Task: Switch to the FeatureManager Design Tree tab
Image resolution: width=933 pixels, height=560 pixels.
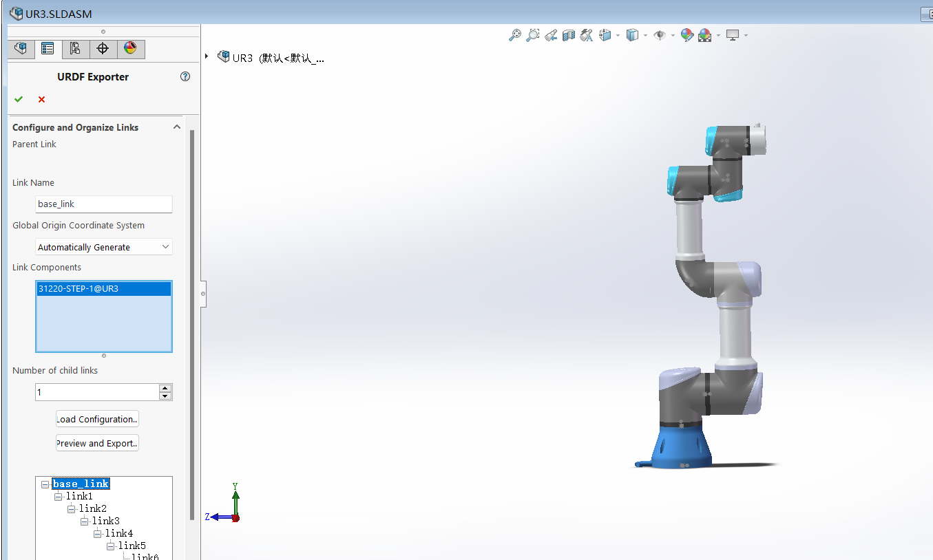Action: [21, 49]
